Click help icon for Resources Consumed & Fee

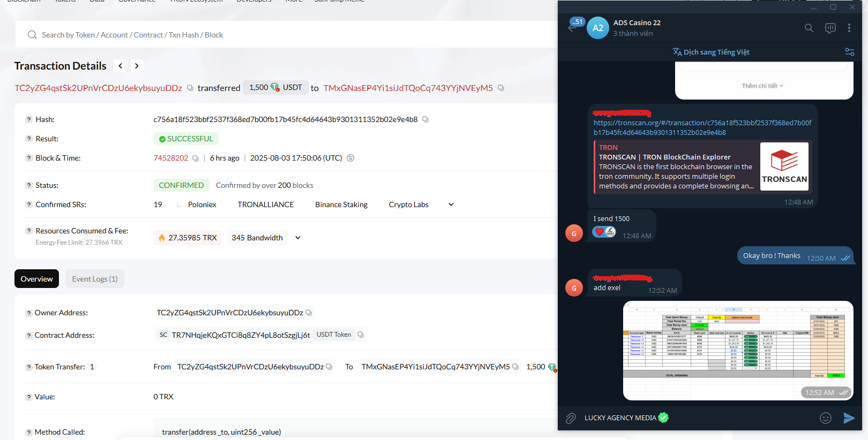[x=29, y=231]
